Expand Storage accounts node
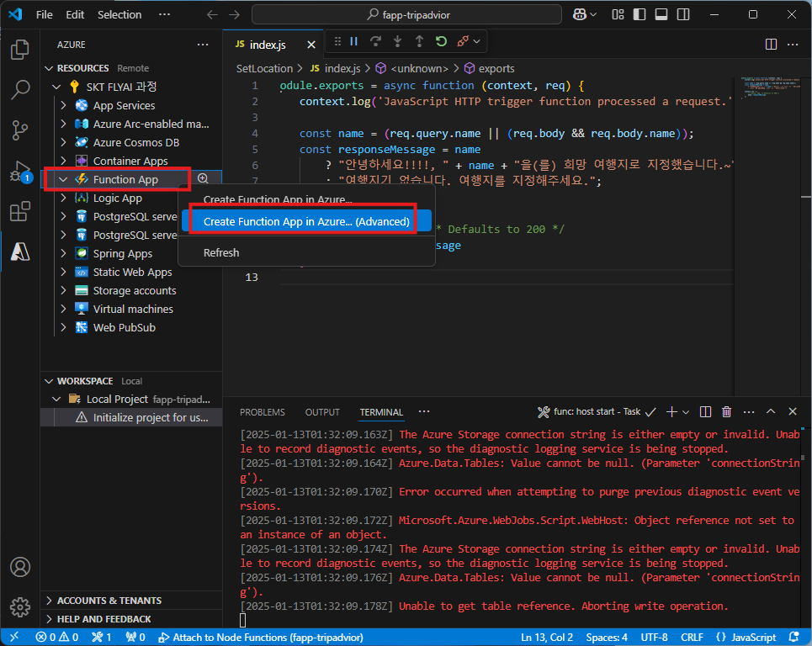Image resolution: width=812 pixels, height=646 pixels. tap(63, 290)
